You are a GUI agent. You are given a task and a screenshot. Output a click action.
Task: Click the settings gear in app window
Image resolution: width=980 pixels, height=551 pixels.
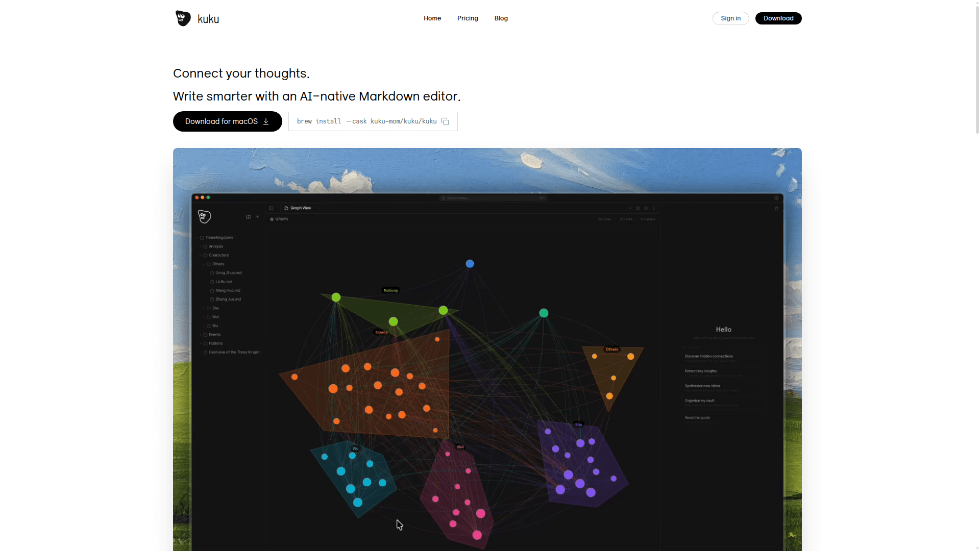click(x=776, y=198)
